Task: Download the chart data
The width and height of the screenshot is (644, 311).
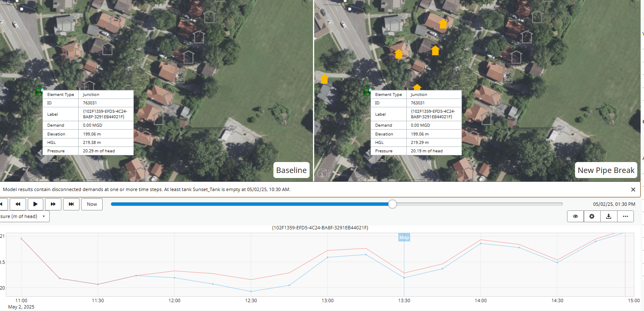Action: tap(608, 216)
